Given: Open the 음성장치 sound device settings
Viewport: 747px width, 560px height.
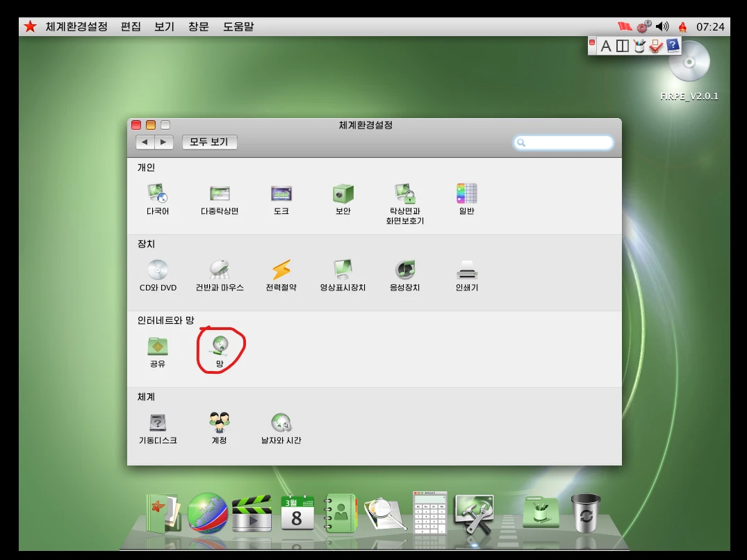Looking at the screenshot, I should pos(405,270).
